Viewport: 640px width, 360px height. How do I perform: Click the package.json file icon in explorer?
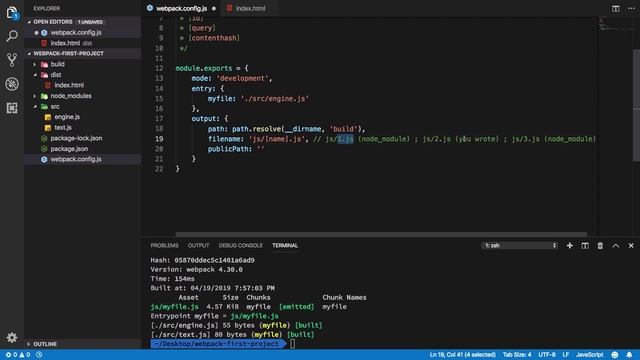coord(44,149)
